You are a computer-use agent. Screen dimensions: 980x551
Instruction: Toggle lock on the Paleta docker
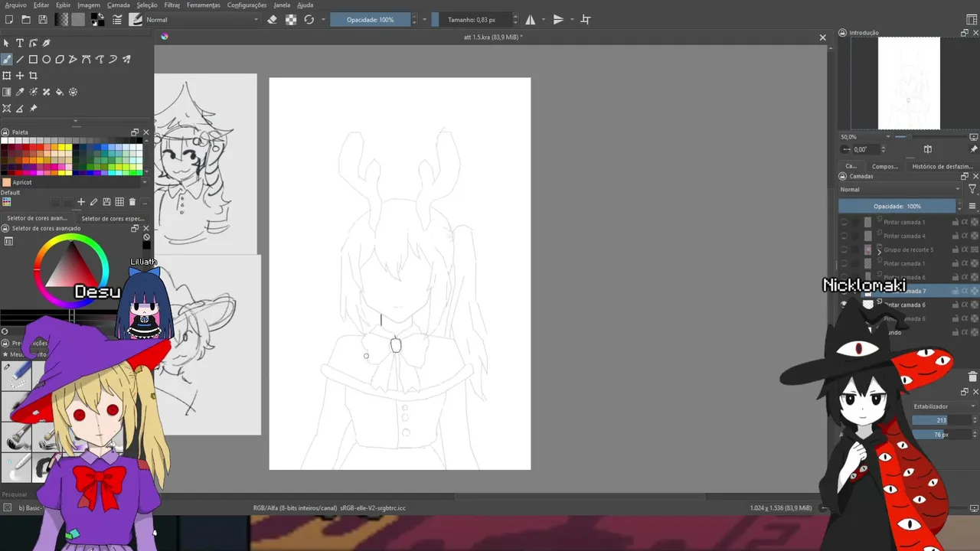pyautogui.click(x=5, y=132)
